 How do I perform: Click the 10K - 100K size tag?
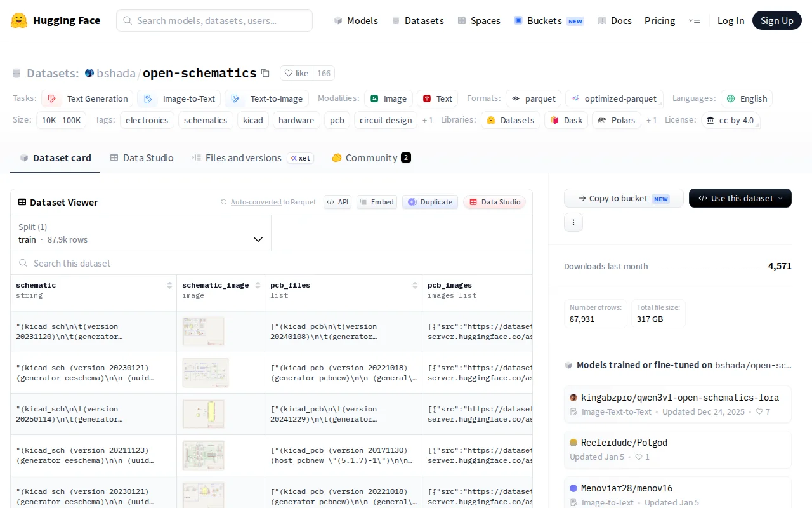point(62,120)
